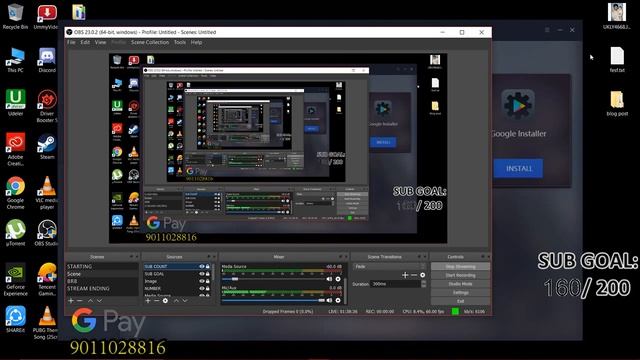Toggle the lock on the Image source
This screenshot has width=640, height=360.
(207, 281)
